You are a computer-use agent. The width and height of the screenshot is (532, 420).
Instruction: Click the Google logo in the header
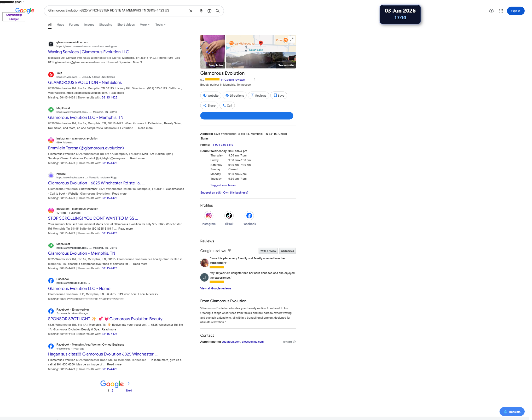[25, 10]
